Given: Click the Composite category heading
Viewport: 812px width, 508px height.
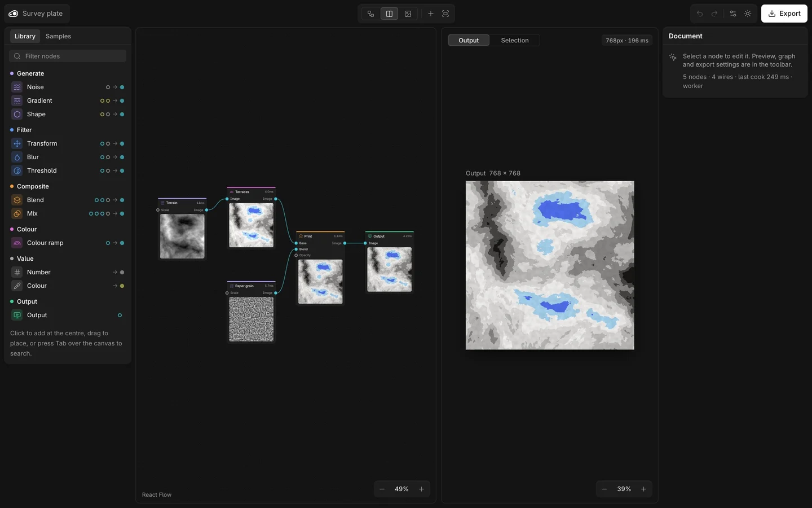Looking at the screenshot, I should click(x=33, y=186).
